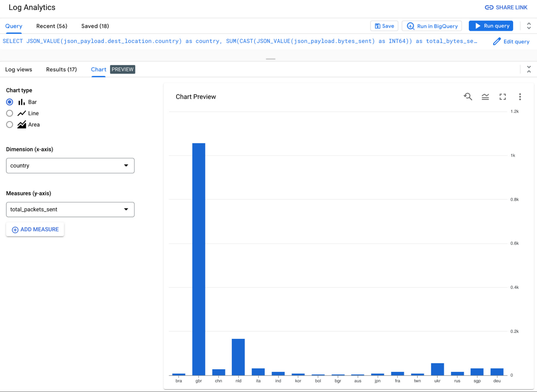Switch to the Results tab
The image size is (537, 392).
point(61,69)
